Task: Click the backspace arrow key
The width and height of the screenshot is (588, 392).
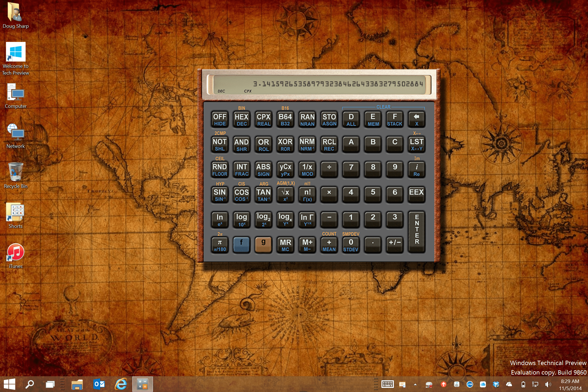Action: pyautogui.click(x=416, y=120)
